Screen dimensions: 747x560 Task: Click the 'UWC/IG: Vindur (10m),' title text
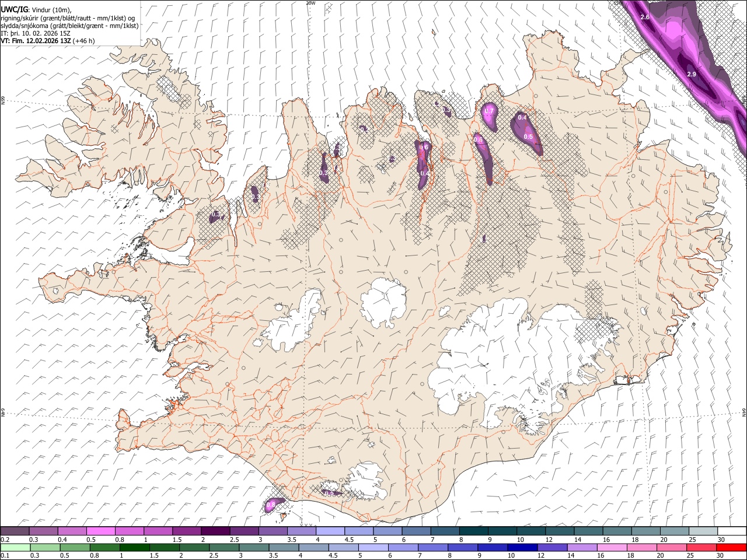[x=36, y=10]
